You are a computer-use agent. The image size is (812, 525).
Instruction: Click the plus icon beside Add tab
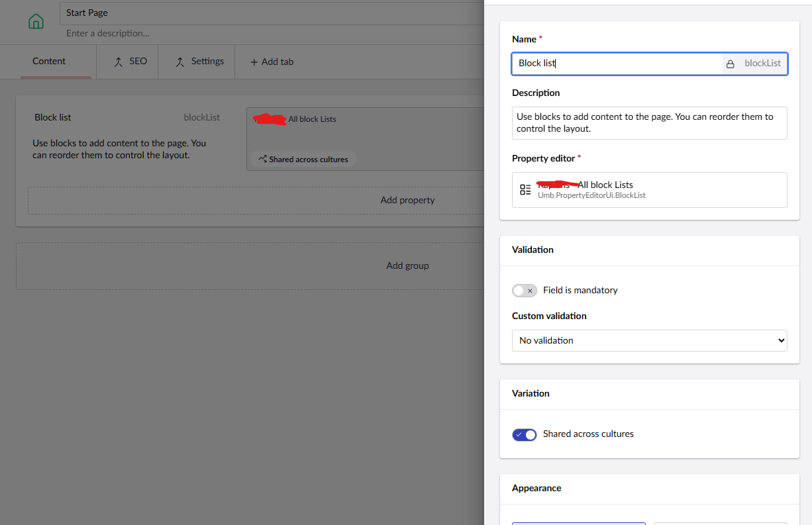tap(254, 62)
